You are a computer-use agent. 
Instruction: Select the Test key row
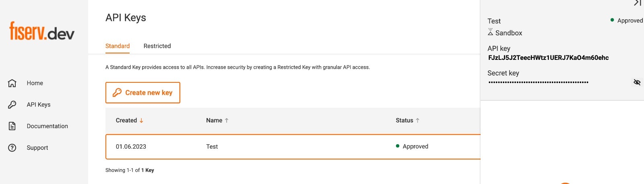click(x=293, y=147)
